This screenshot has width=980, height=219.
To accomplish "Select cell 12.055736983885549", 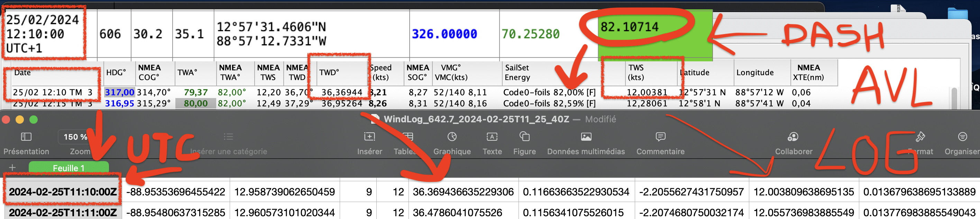I will click(804, 212).
